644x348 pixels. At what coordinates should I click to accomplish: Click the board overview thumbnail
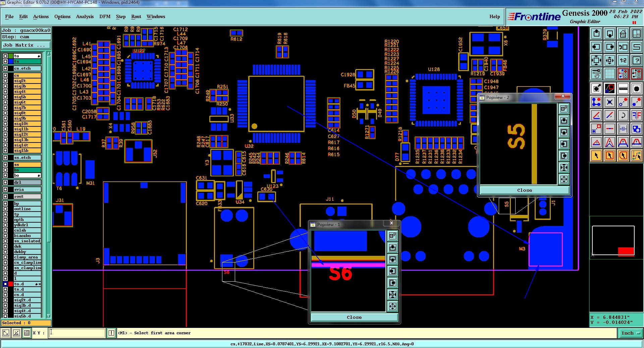coord(613,241)
